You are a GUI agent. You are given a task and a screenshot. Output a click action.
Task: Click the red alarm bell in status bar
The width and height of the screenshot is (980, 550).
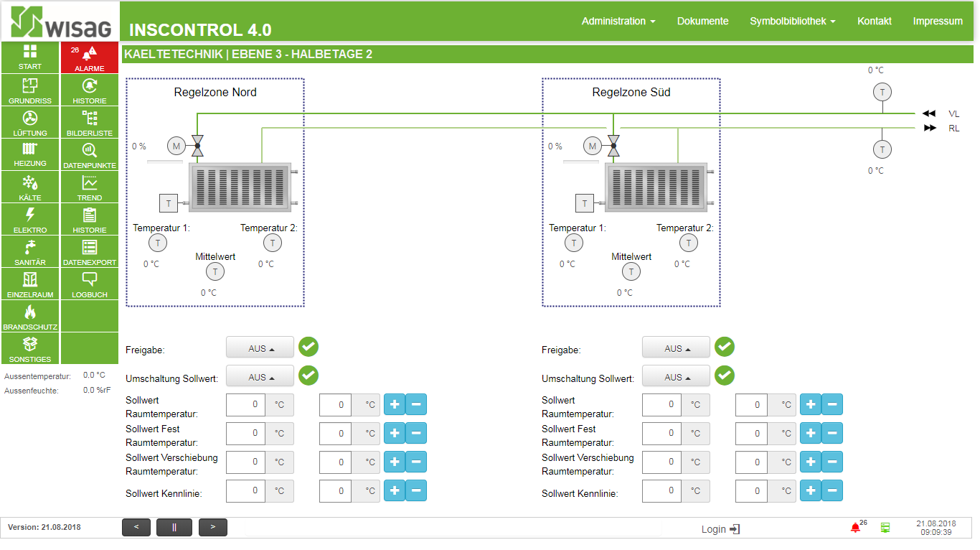pos(855,528)
